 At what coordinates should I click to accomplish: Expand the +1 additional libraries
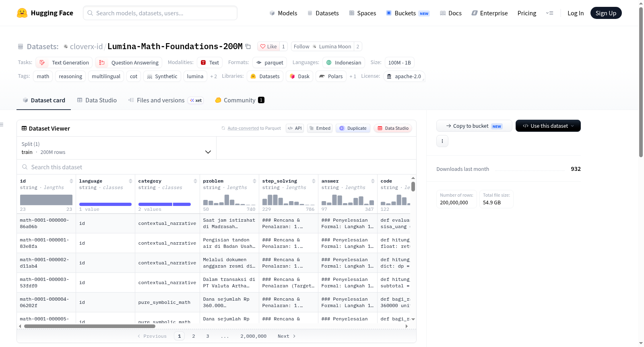(x=353, y=76)
